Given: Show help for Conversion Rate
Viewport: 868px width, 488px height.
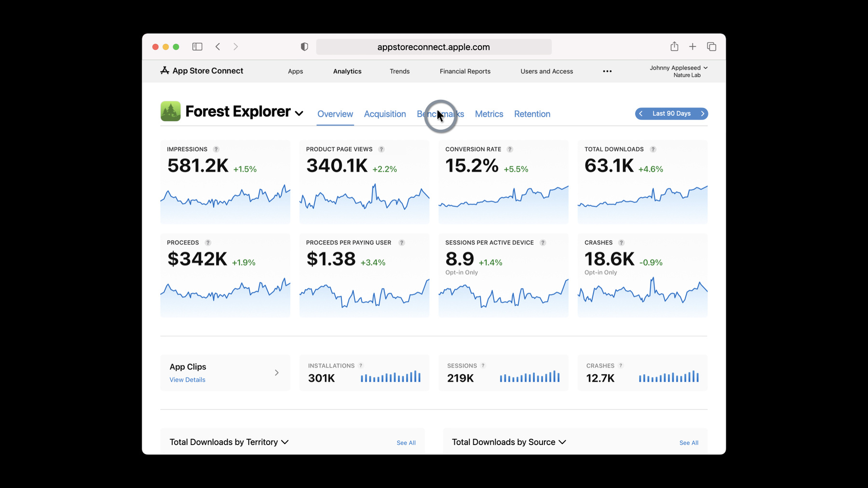Looking at the screenshot, I should coord(510,149).
